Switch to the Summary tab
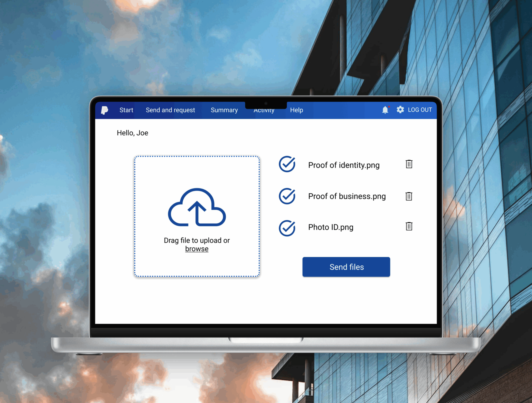The height and width of the screenshot is (403, 532). (x=224, y=110)
